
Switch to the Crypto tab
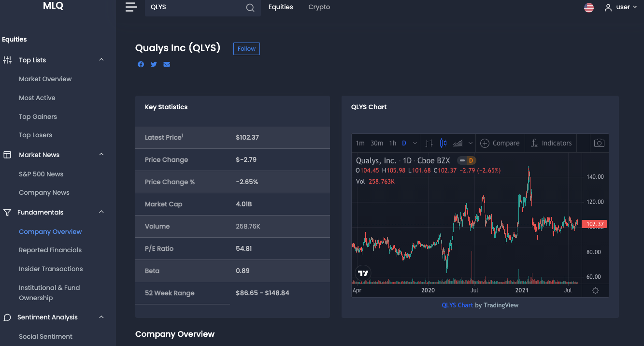[319, 7]
